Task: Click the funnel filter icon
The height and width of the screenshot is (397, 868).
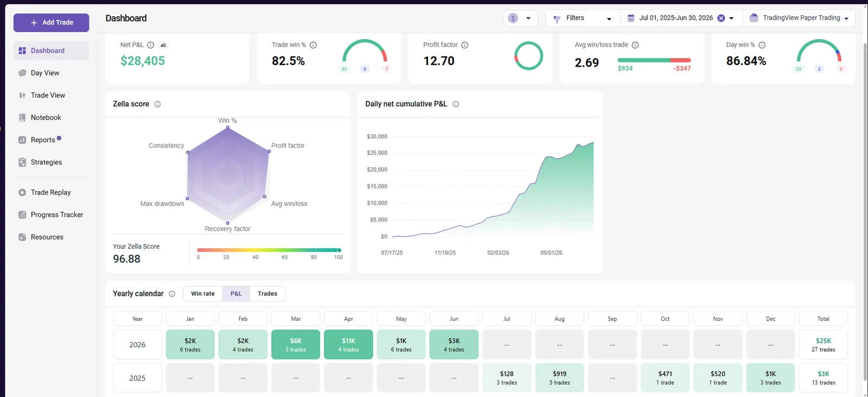Action: (557, 18)
